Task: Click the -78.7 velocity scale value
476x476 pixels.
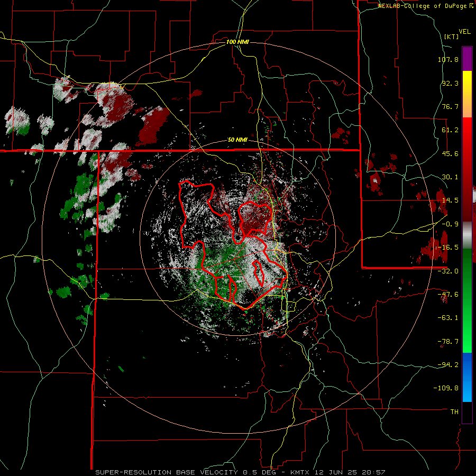Action: pyautogui.click(x=448, y=342)
